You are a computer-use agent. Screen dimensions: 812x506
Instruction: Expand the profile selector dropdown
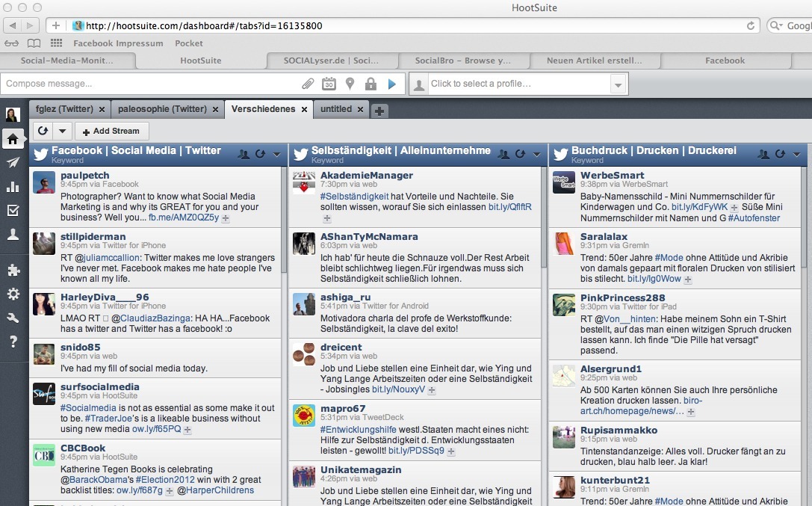[x=618, y=84]
